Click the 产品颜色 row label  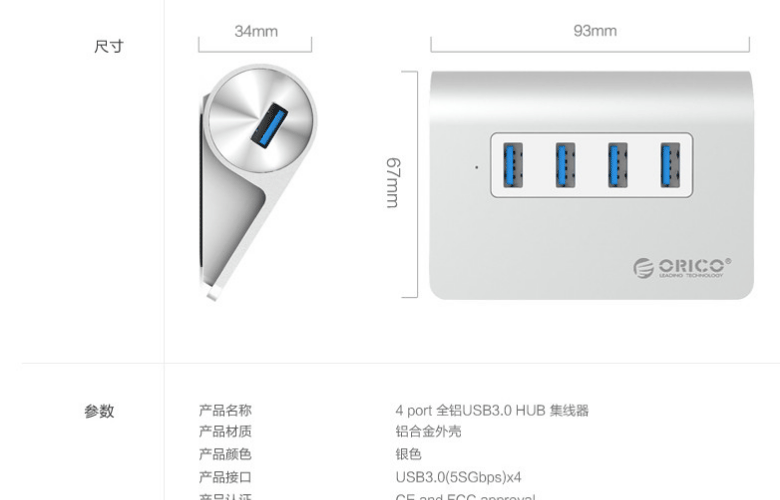[x=225, y=454]
